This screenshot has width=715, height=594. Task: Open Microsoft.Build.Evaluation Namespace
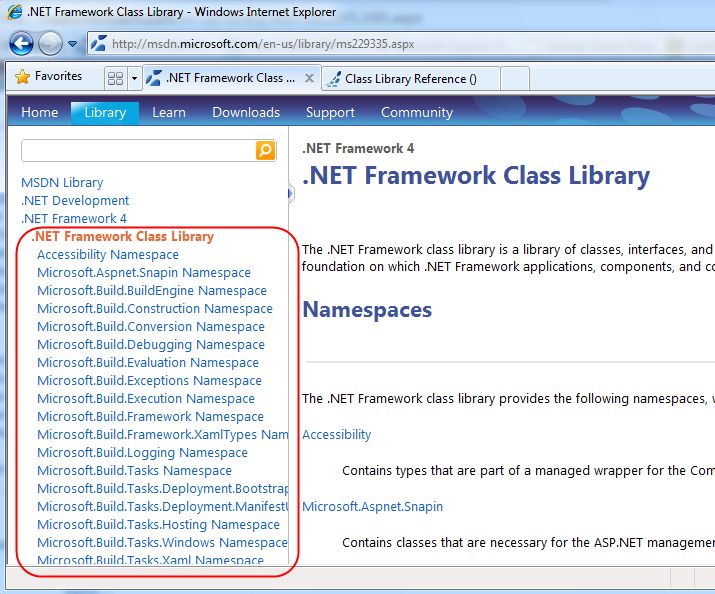pos(148,362)
